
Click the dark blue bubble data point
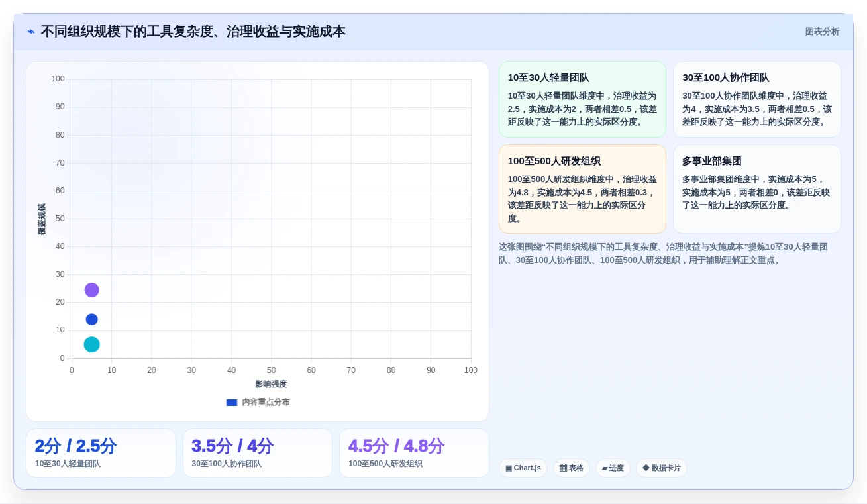pos(92,319)
